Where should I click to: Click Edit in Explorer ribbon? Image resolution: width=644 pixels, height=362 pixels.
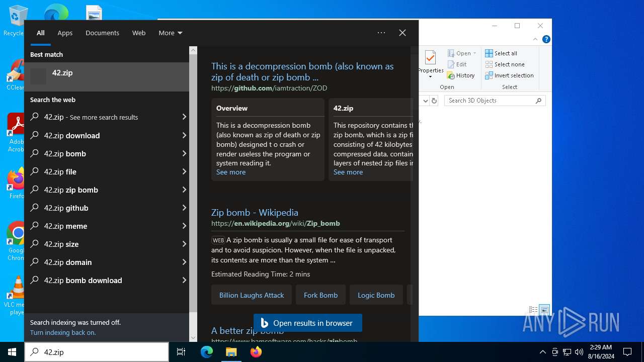pos(457,64)
